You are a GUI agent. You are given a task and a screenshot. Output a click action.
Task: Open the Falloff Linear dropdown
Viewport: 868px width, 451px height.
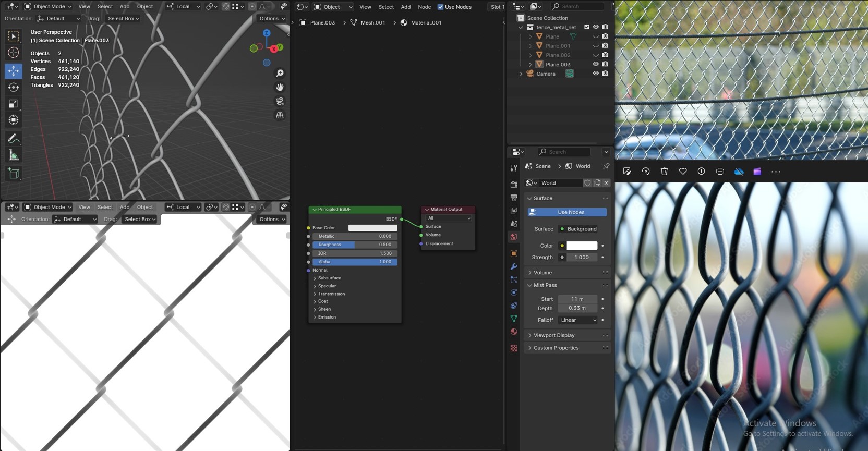[578, 320]
